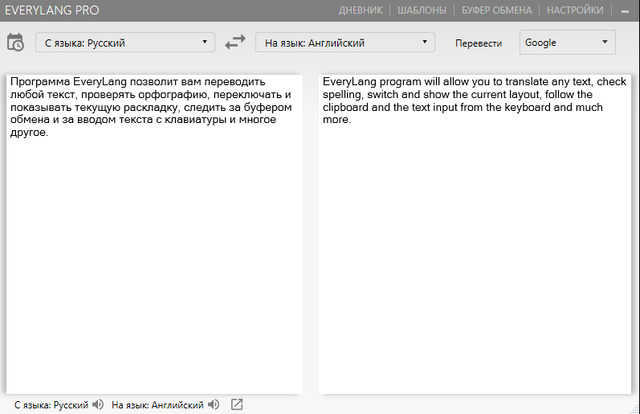Click the bottom 'На язык: Английский' label

pyautogui.click(x=158, y=405)
